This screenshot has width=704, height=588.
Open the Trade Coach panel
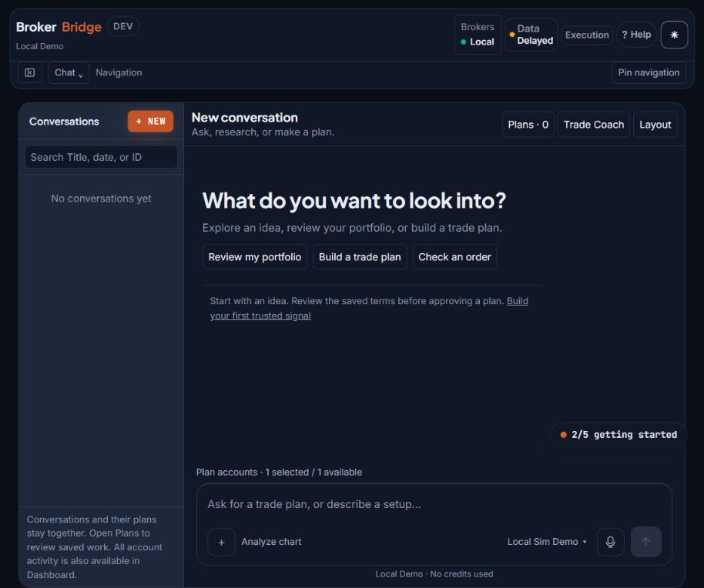tap(594, 125)
